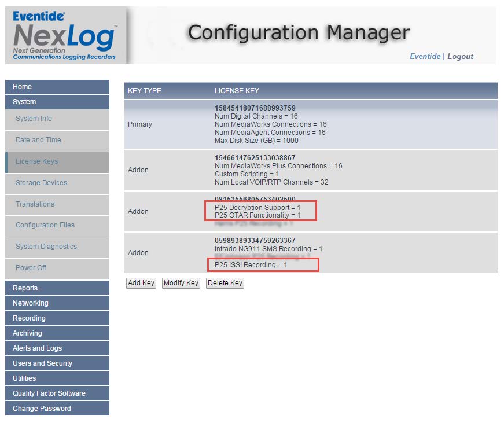Screen dimensions: 504x423
Task: Collapse the System menu section
Action: [x=57, y=102]
